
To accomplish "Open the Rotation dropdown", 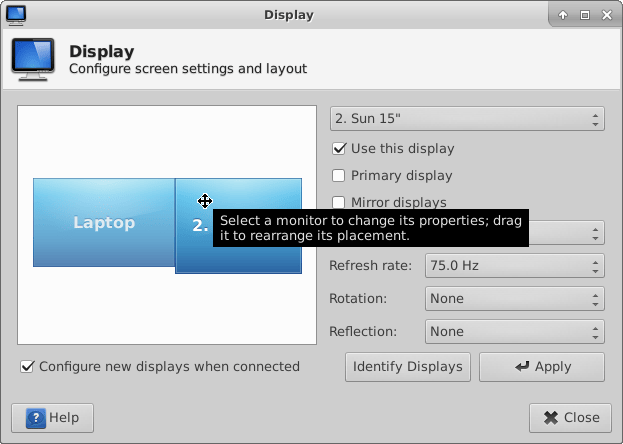I will point(514,298).
